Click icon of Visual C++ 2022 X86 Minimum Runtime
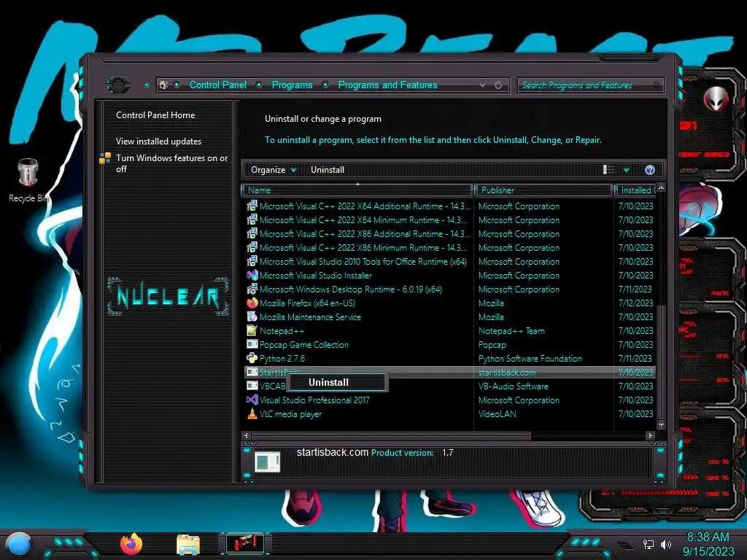Screen dimensions: 747x560 252,247
